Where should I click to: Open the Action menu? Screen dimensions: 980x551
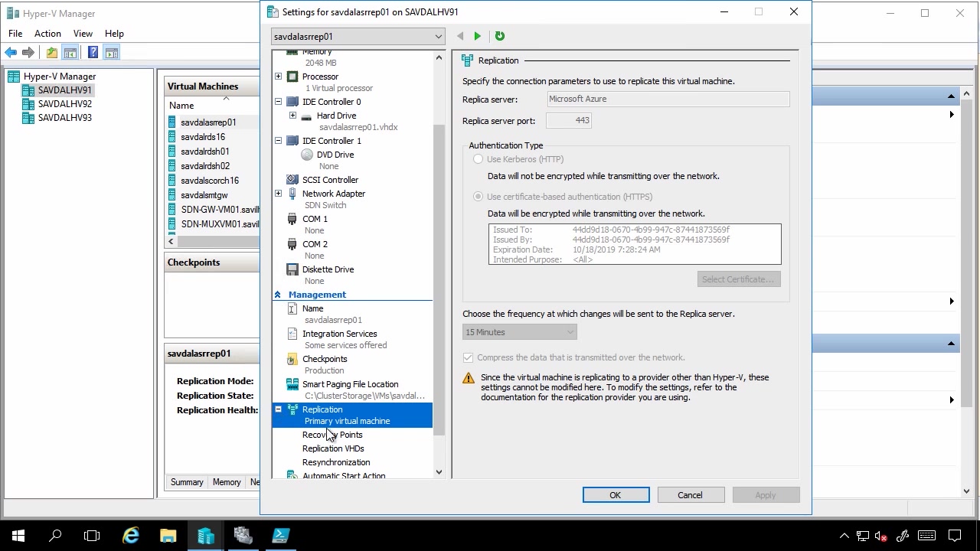47,34
